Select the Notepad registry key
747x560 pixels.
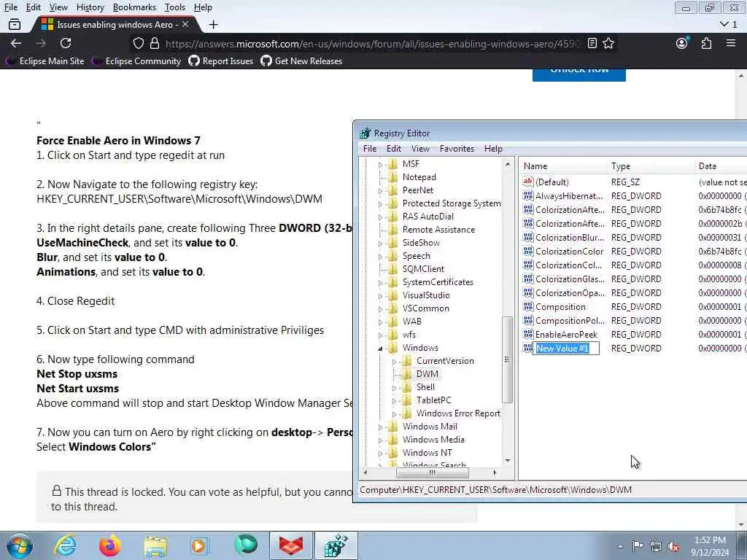419,176
